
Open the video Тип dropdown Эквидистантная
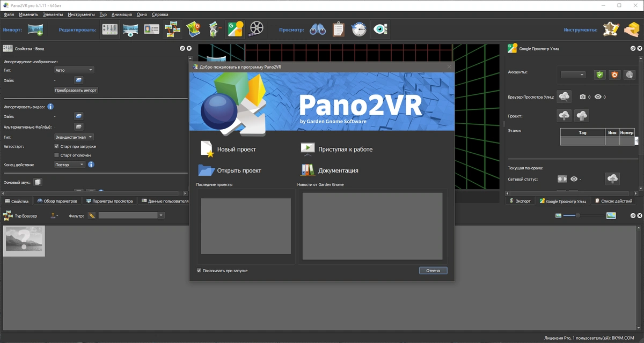coord(74,137)
